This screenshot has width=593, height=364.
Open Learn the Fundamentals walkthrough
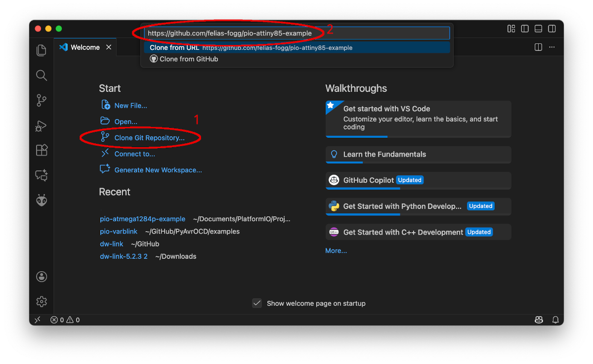pos(418,155)
